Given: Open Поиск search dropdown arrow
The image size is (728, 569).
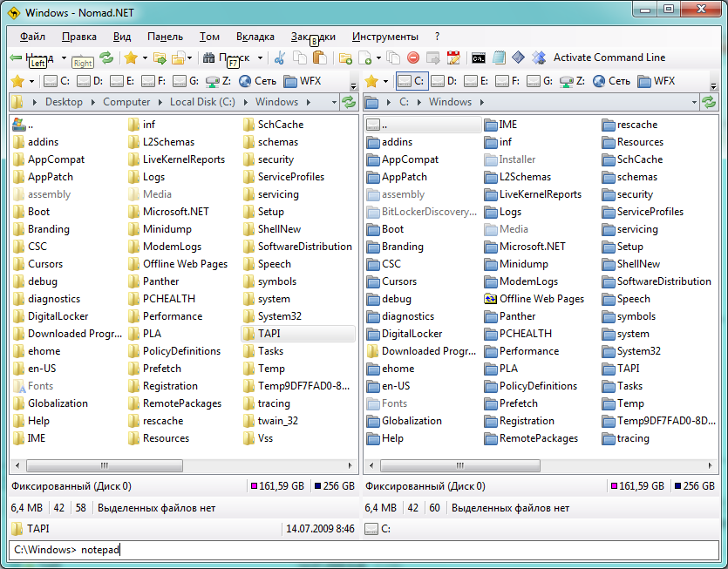Looking at the screenshot, I should click(x=260, y=58).
